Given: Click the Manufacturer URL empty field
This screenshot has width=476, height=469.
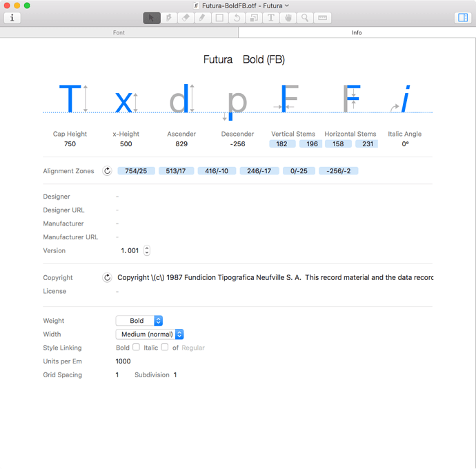Looking at the screenshot, I should click(117, 237).
